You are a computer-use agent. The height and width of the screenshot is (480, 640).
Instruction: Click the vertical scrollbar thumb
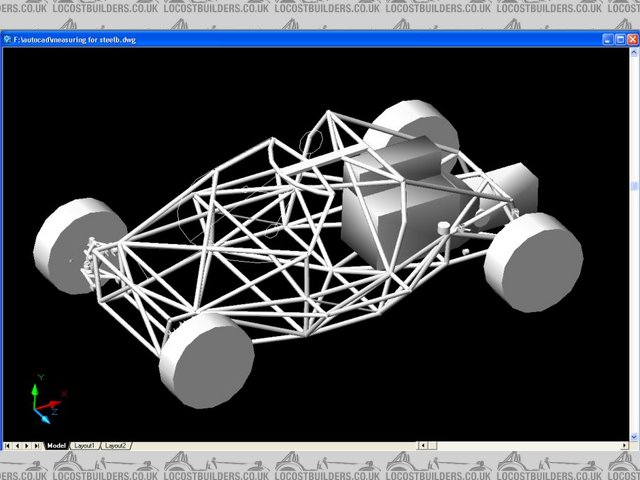[633, 186]
